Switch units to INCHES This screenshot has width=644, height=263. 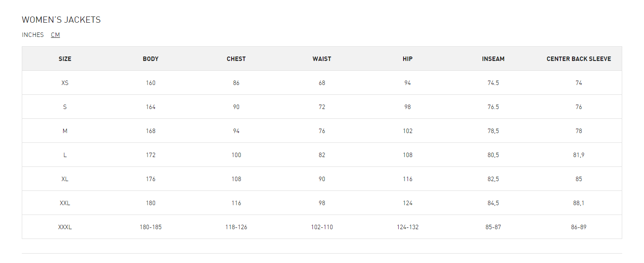(x=33, y=35)
